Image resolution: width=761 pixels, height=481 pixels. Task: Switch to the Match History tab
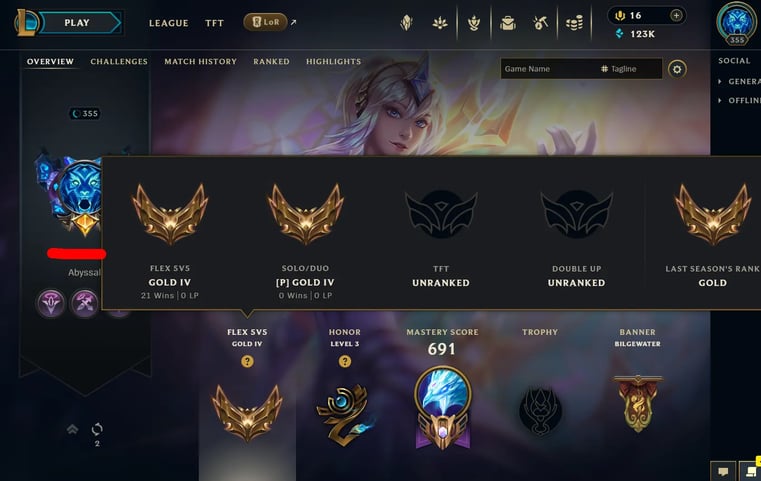point(200,62)
